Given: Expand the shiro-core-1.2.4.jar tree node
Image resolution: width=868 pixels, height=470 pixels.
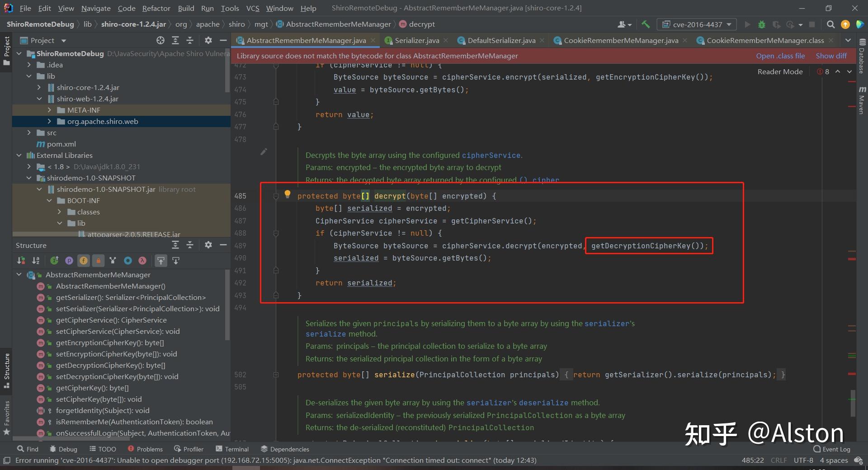Looking at the screenshot, I should [x=39, y=88].
